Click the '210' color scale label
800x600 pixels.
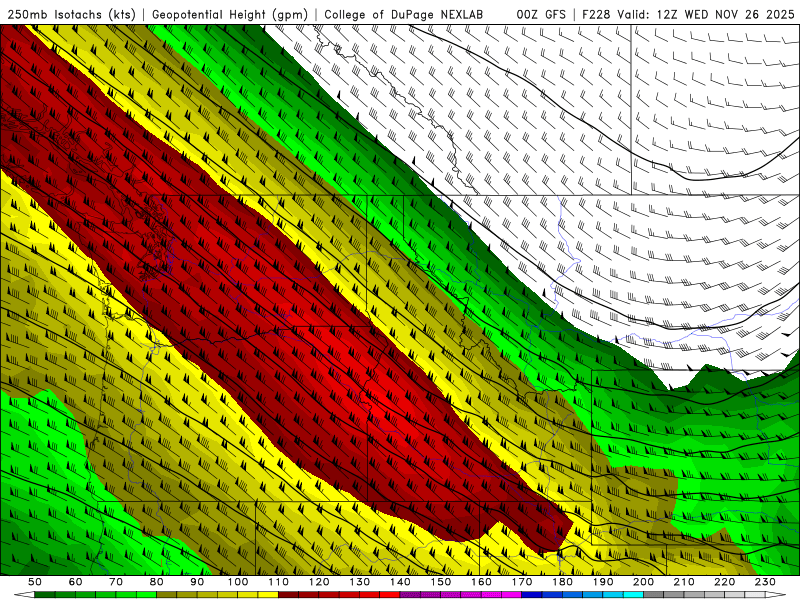pos(684,582)
